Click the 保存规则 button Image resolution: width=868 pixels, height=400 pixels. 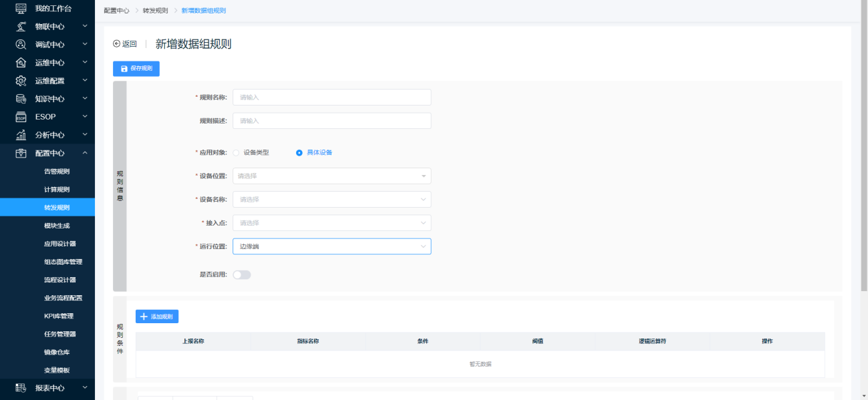click(x=136, y=68)
